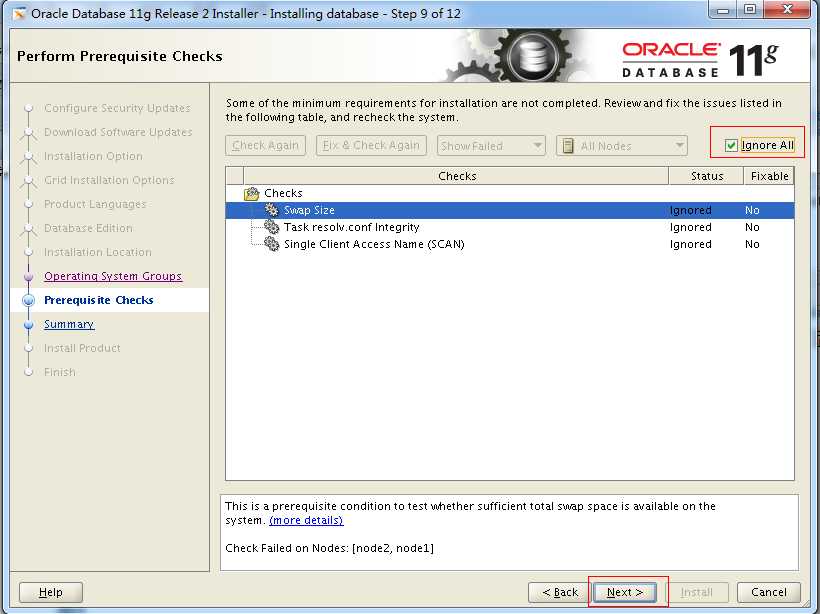The width and height of the screenshot is (820, 614).
Task: Click Configure Security Updates step
Action: coord(117,108)
